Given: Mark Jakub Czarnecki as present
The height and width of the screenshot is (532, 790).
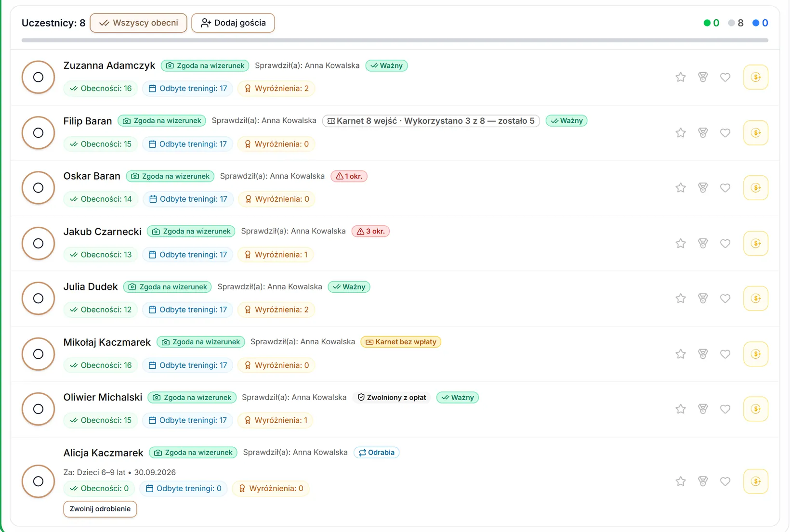Looking at the screenshot, I should (x=38, y=243).
